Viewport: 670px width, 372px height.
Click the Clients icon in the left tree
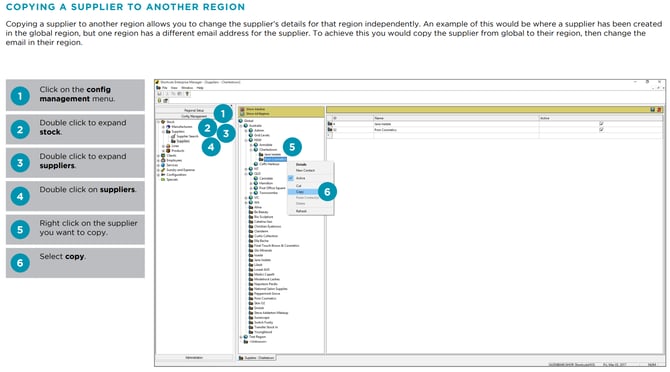(x=163, y=155)
